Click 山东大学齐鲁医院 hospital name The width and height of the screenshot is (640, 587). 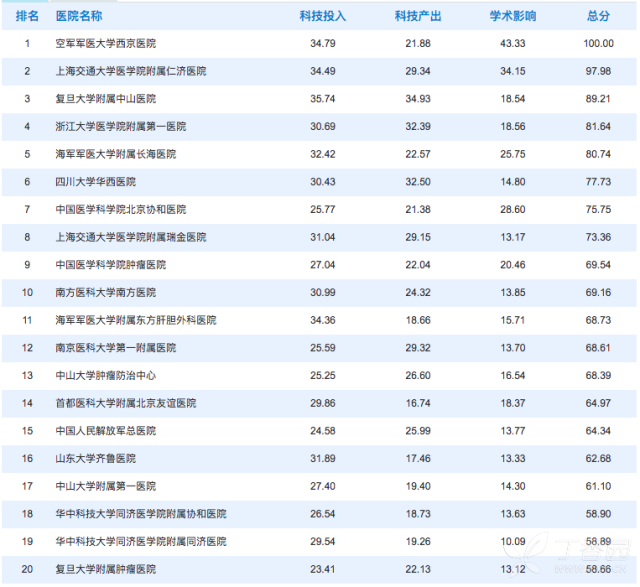tap(96, 459)
